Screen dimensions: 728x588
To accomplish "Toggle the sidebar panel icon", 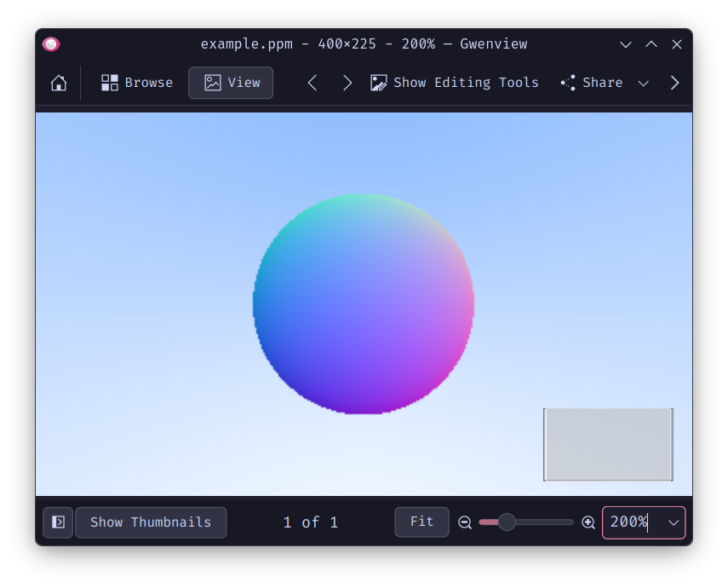I will pos(58,522).
